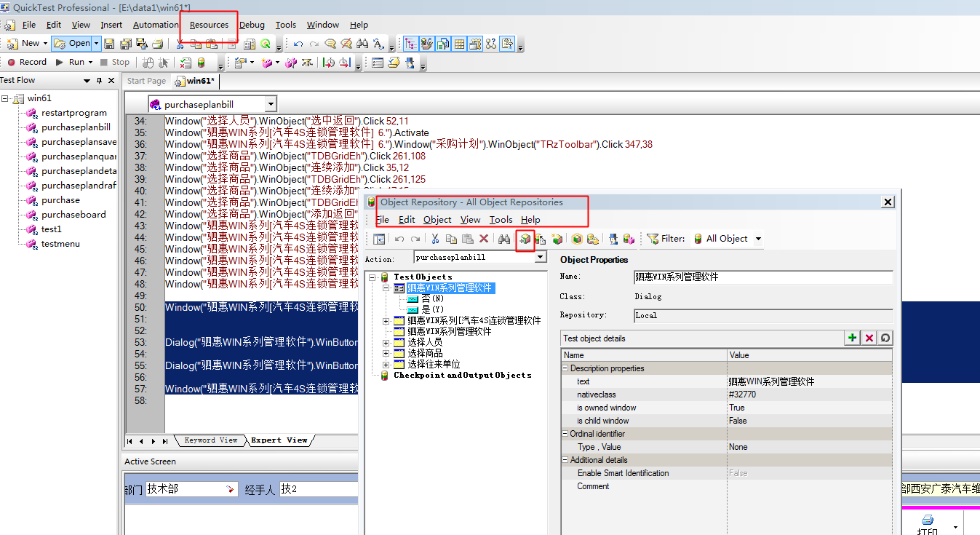This screenshot has width=980, height=535.
Task: Remove property with red X beside green plus
Action: pos(869,338)
